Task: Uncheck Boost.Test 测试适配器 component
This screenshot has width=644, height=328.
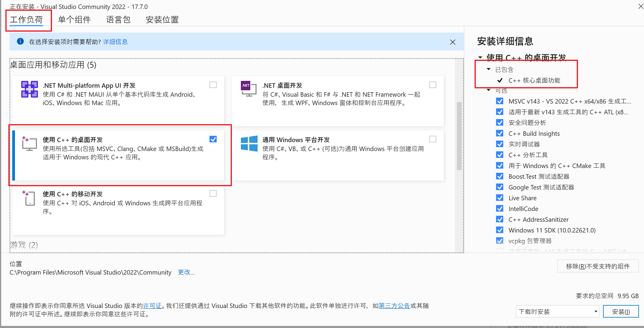Action: coord(500,176)
